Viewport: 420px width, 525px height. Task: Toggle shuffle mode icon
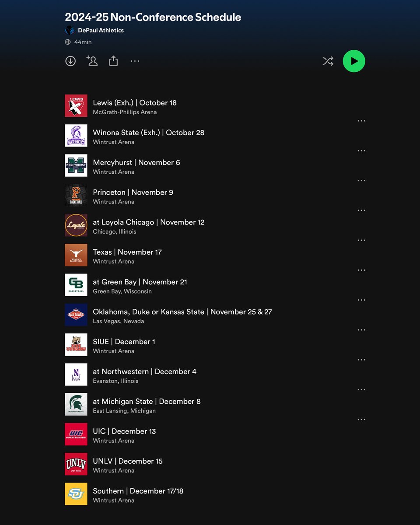tap(328, 61)
